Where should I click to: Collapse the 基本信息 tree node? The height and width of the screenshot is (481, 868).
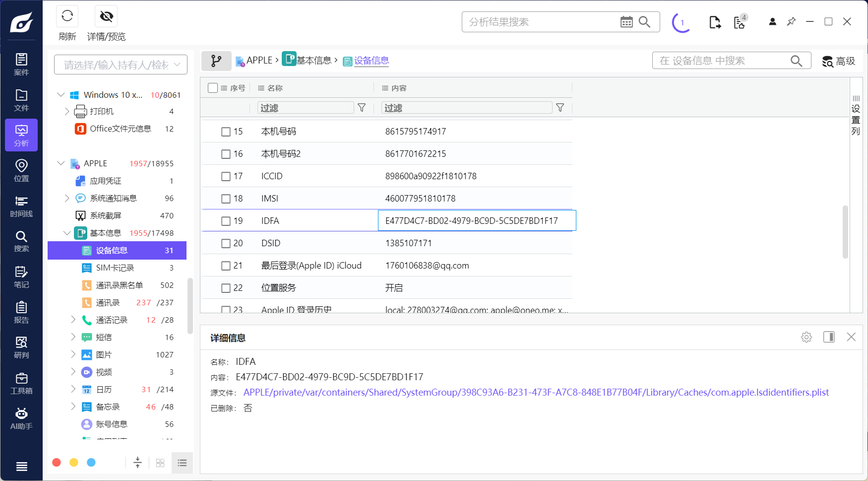67,233
